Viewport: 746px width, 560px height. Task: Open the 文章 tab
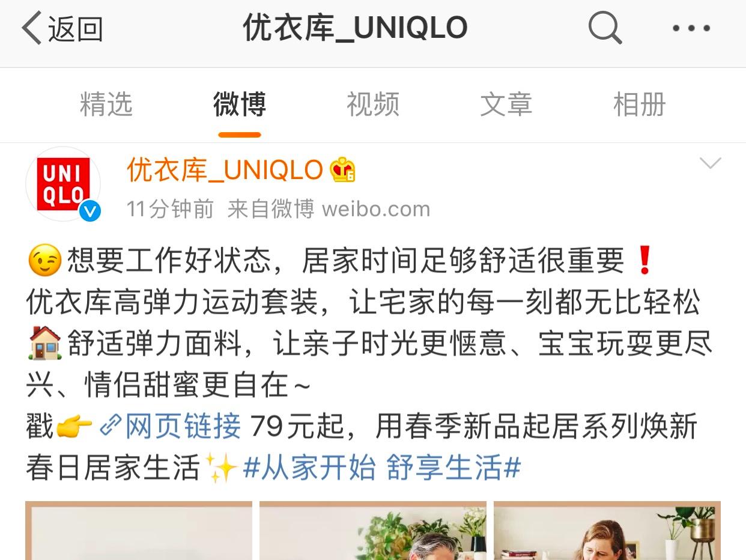click(x=506, y=105)
